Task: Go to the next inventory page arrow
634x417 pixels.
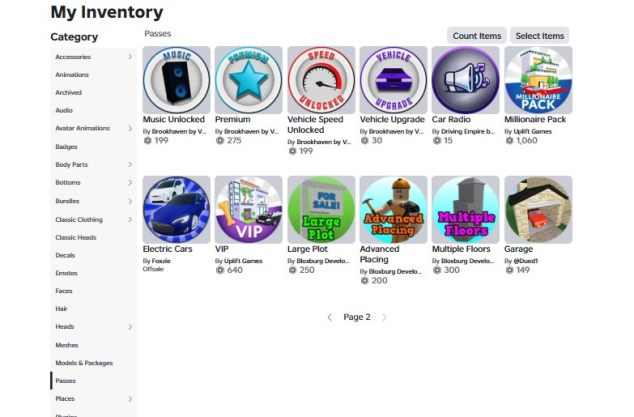Action: click(384, 318)
